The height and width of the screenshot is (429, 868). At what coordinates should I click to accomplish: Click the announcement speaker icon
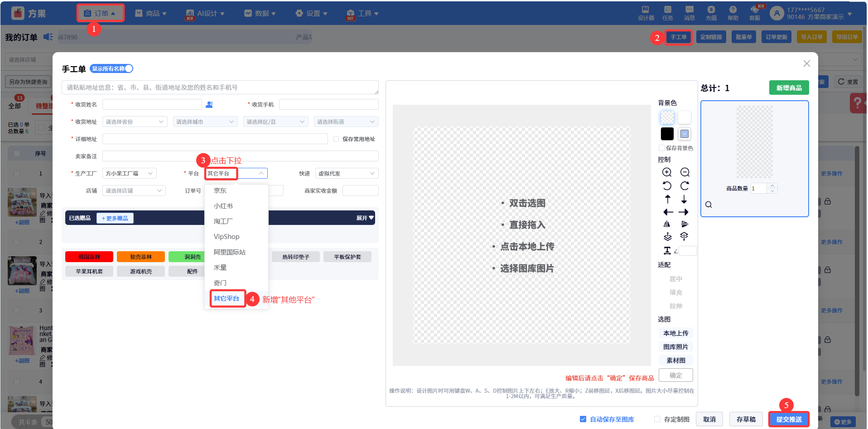click(48, 37)
